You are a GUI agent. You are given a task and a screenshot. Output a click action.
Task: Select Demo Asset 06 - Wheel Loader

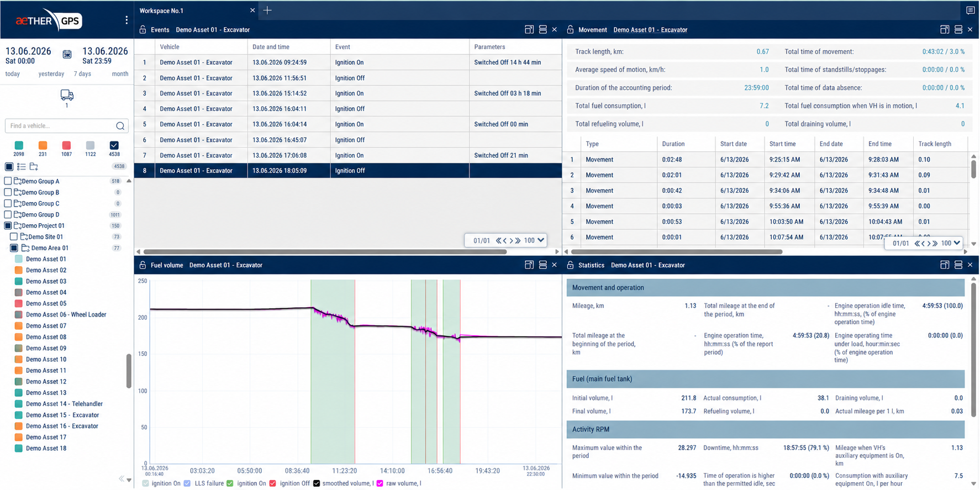point(66,315)
